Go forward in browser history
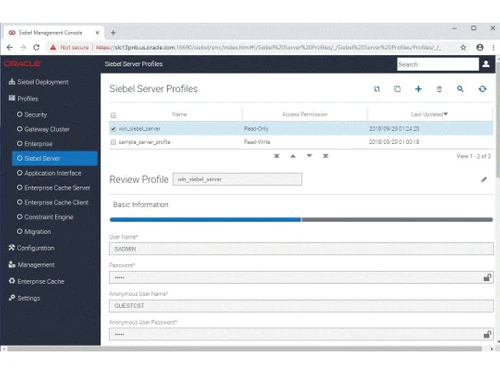 pyautogui.click(x=23, y=47)
